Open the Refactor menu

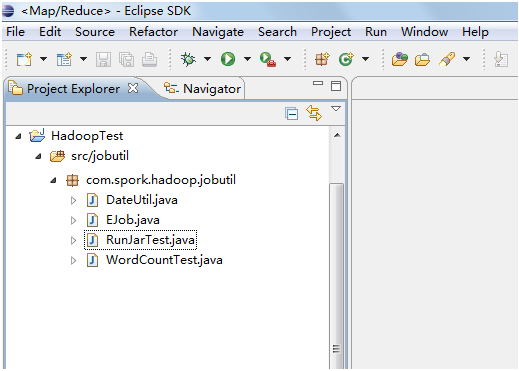tap(153, 32)
